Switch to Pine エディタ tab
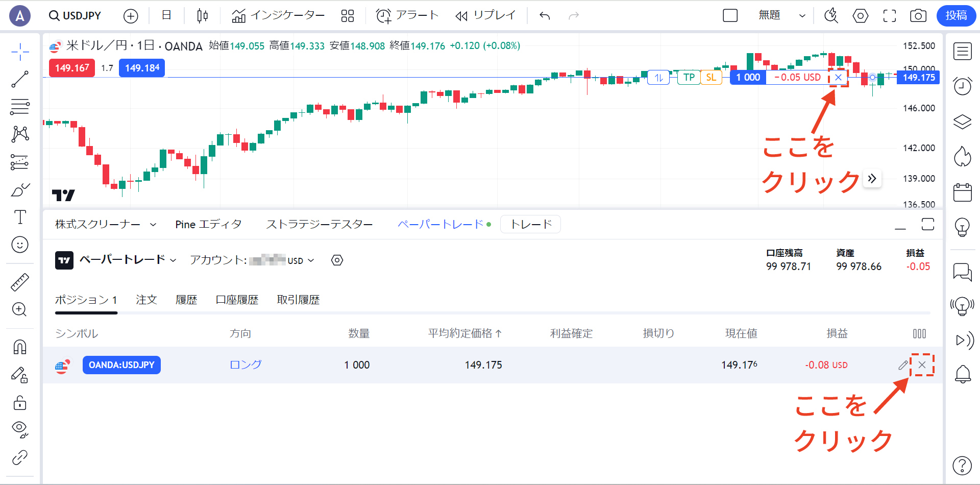Image resolution: width=980 pixels, height=485 pixels. (208, 225)
